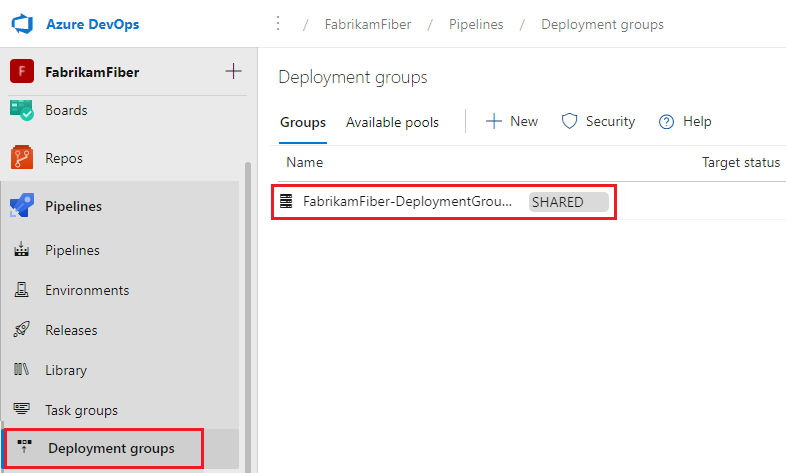
Task: Click the FabrikamFiber breadcrumb link
Action: (x=367, y=24)
